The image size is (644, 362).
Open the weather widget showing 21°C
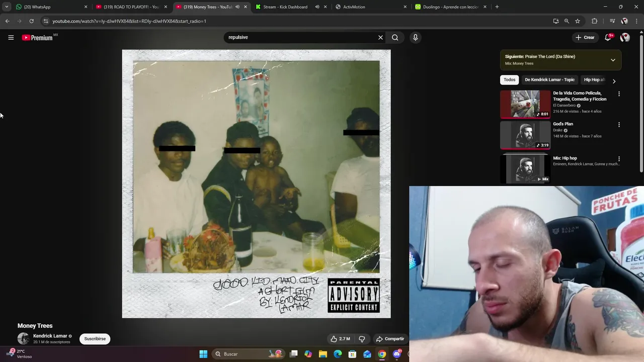(20, 354)
